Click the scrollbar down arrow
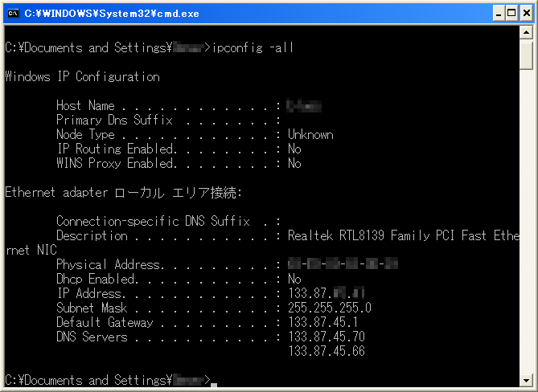 [526, 379]
